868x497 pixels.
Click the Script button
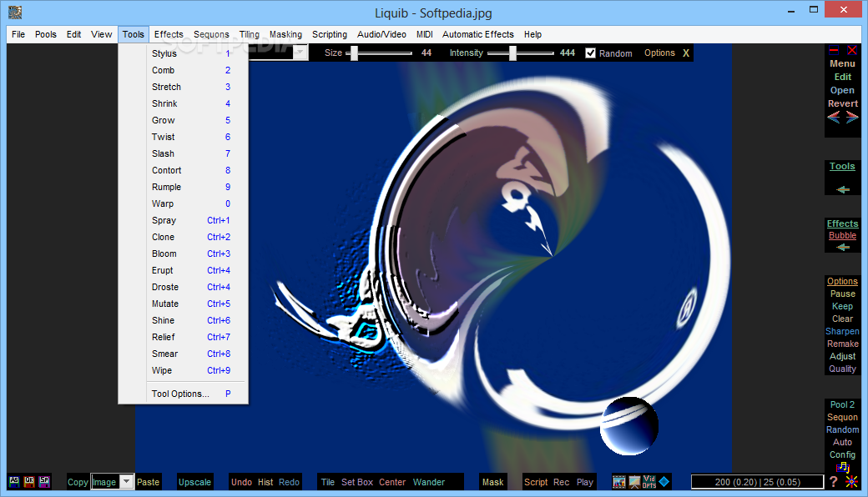pos(536,482)
